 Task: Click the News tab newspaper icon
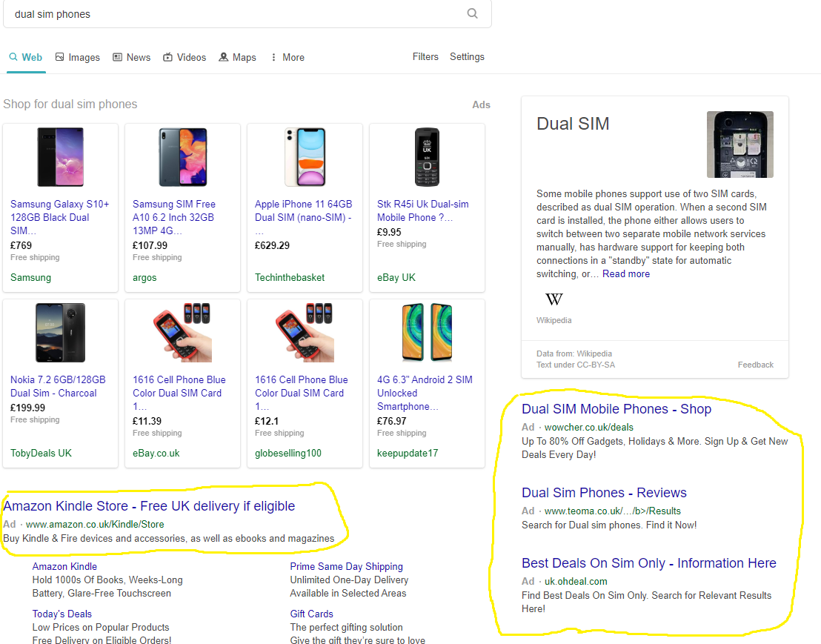click(117, 56)
